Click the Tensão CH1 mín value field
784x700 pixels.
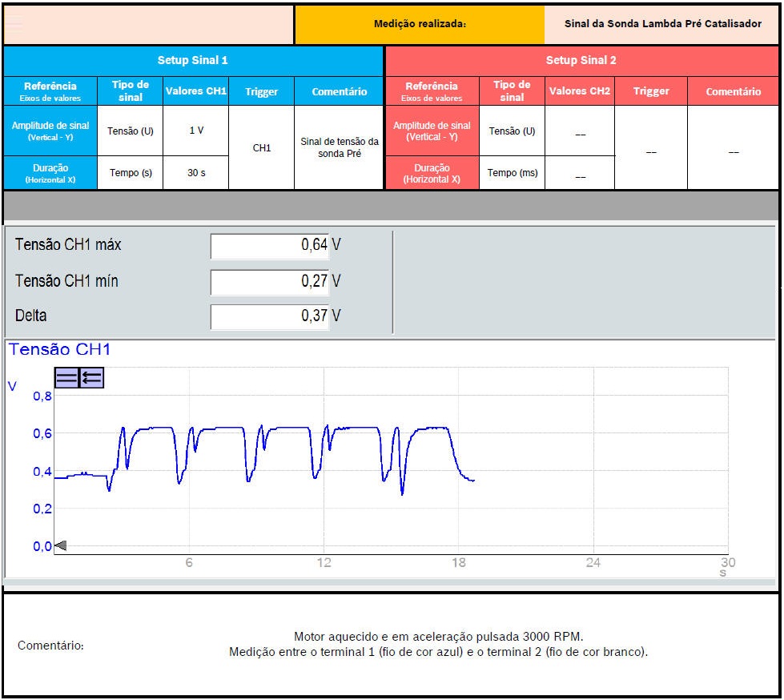pyautogui.click(x=270, y=282)
